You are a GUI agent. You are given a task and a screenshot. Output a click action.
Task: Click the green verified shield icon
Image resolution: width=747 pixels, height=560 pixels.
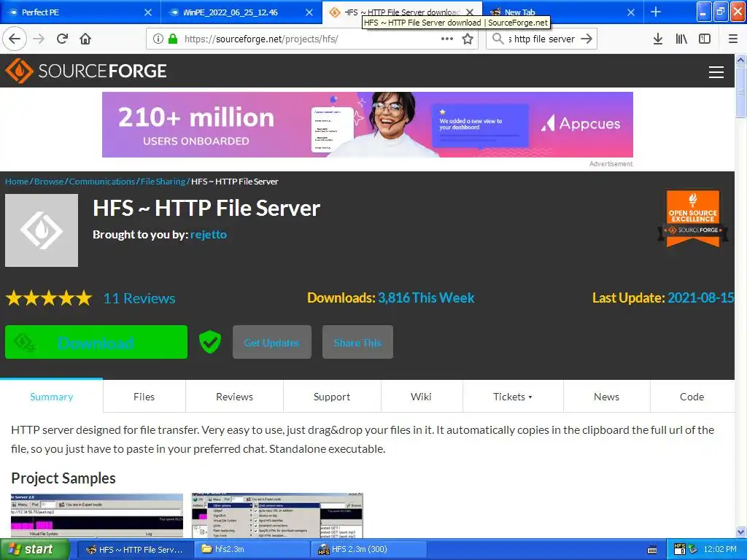click(x=209, y=341)
